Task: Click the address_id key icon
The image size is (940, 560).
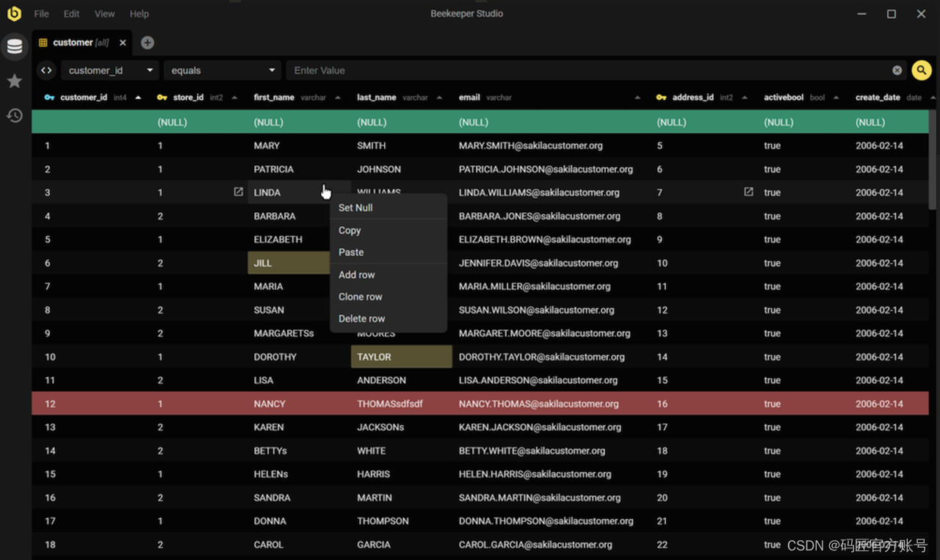Action: coord(662,98)
